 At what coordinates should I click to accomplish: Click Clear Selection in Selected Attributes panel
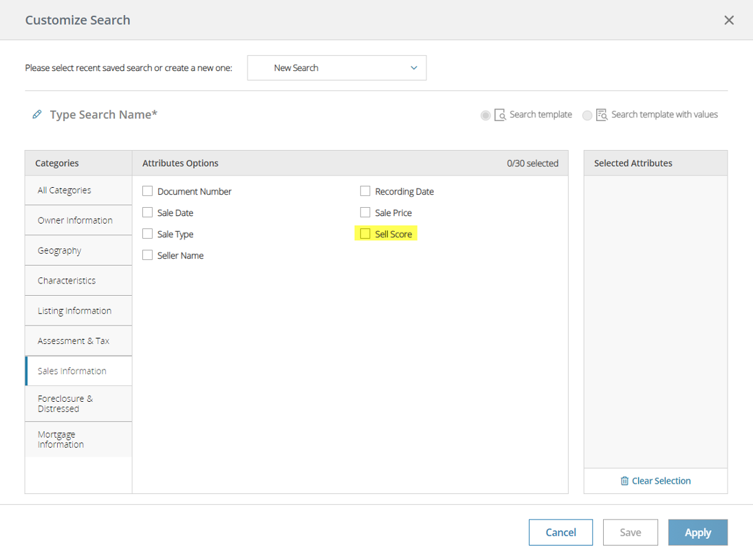(660, 480)
